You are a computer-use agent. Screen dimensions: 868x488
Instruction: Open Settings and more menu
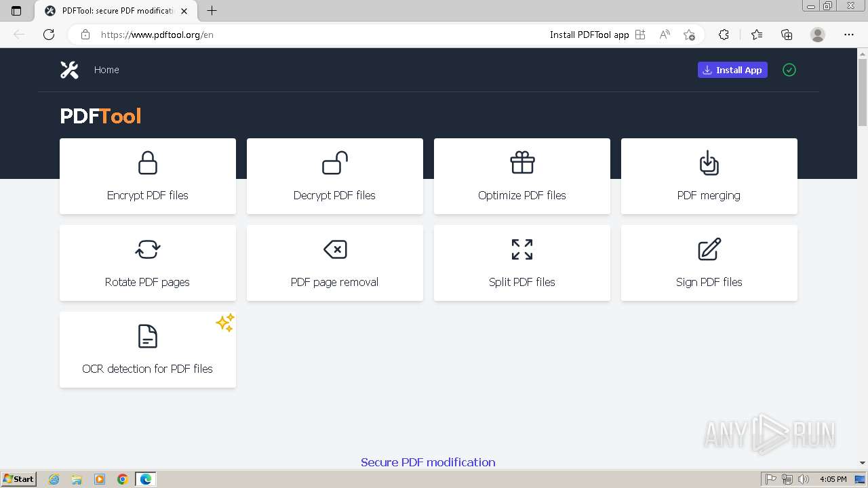coord(849,35)
